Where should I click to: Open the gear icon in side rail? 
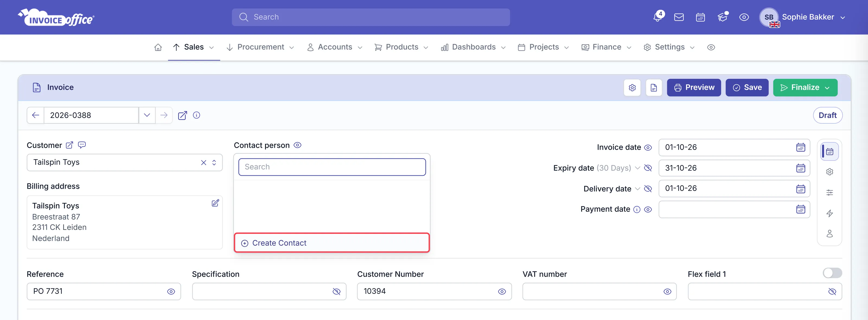pyautogui.click(x=829, y=172)
